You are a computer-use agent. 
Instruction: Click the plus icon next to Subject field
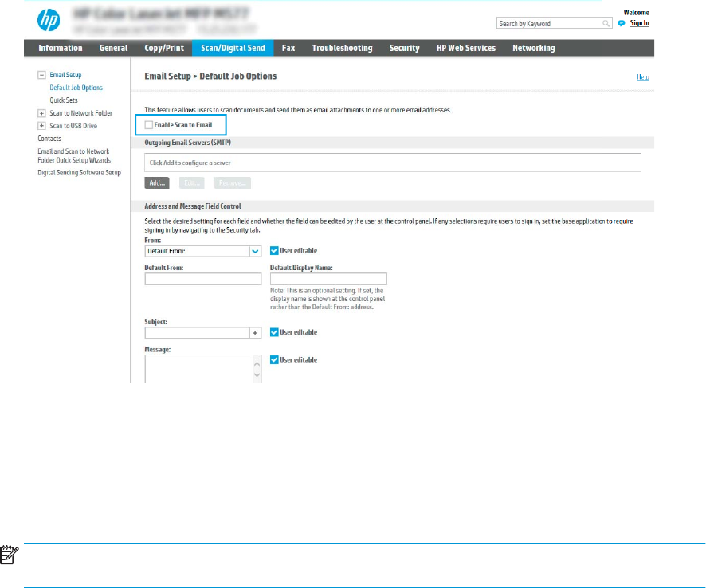255,332
